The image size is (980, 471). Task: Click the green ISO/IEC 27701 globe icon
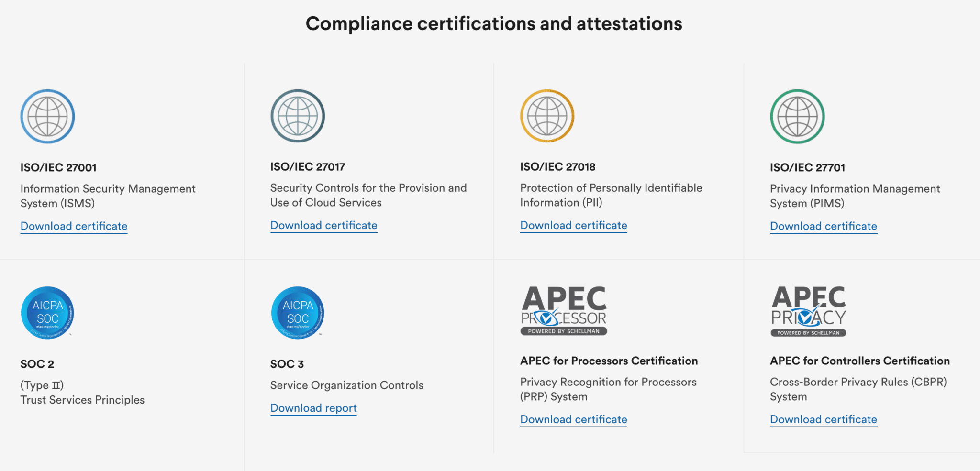point(797,116)
